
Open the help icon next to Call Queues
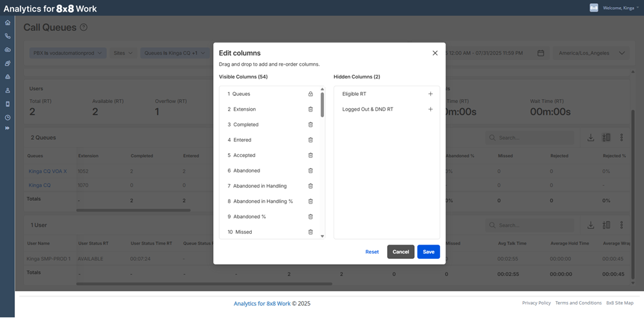pos(84,28)
